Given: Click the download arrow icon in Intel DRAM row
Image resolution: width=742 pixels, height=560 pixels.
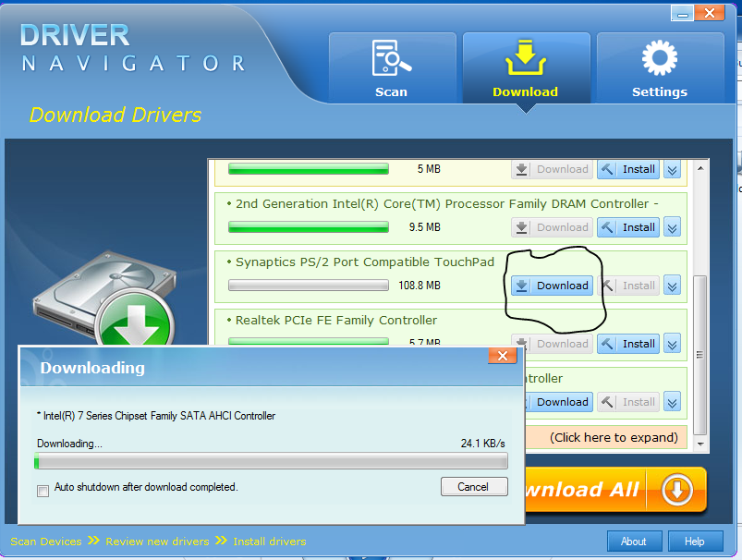Looking at the screenshot, I should point(521,227).
